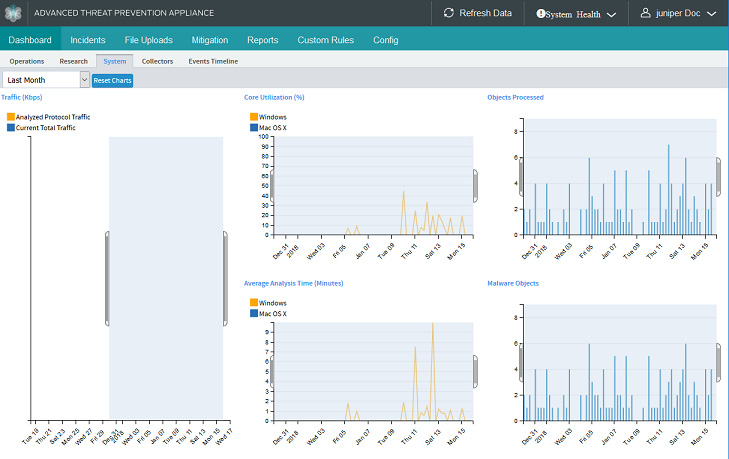Open the Last Month time range dropdown
The image size is (729, 459).
click(46, 79)
